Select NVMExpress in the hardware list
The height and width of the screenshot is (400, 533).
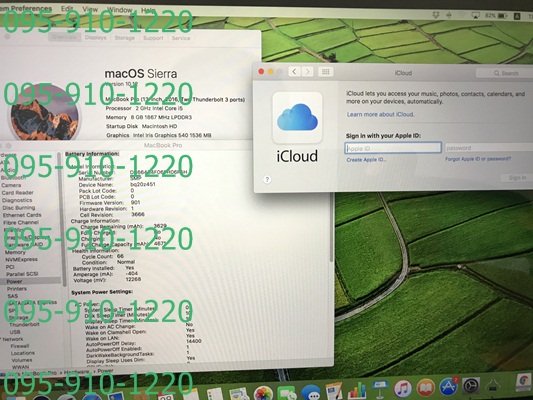[21, 259]
